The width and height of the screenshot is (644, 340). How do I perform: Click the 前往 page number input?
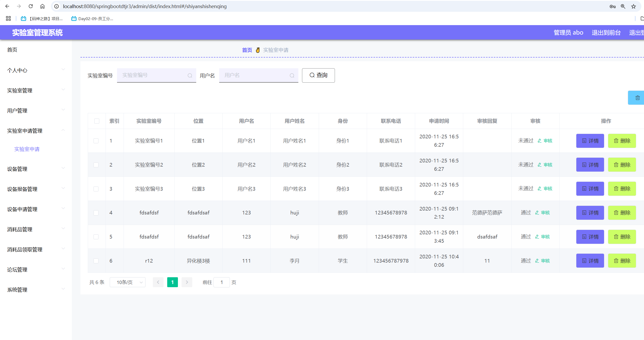click(222, 282)
